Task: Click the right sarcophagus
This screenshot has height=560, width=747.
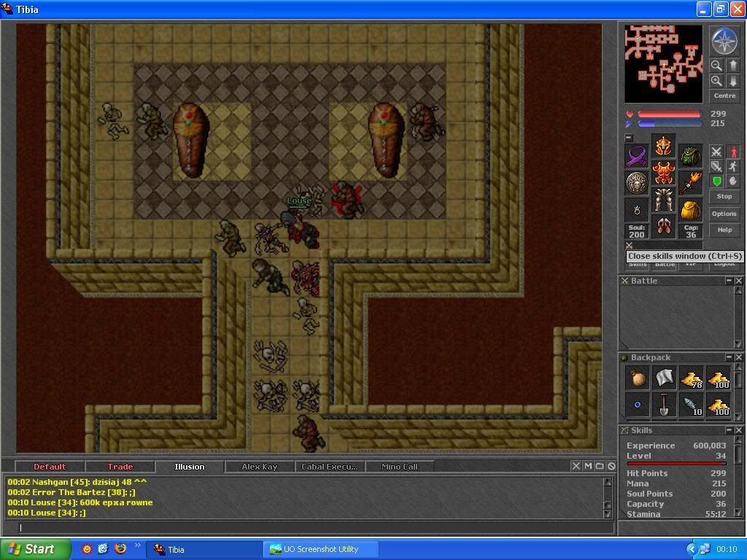Action: pyautogui.click(x=387, y=141)
